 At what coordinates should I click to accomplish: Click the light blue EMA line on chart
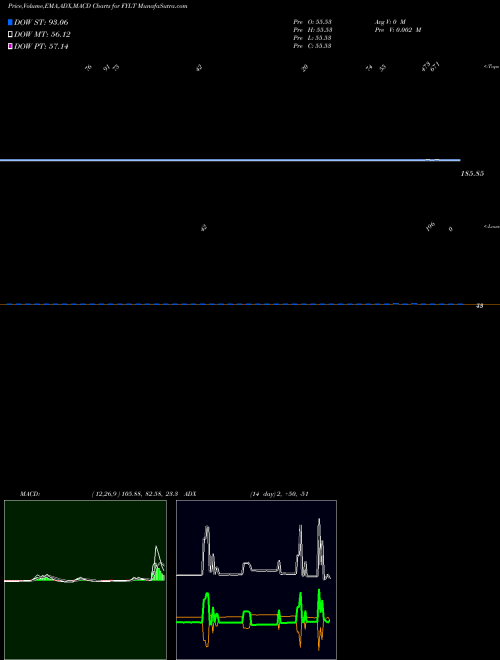point(230,160)
